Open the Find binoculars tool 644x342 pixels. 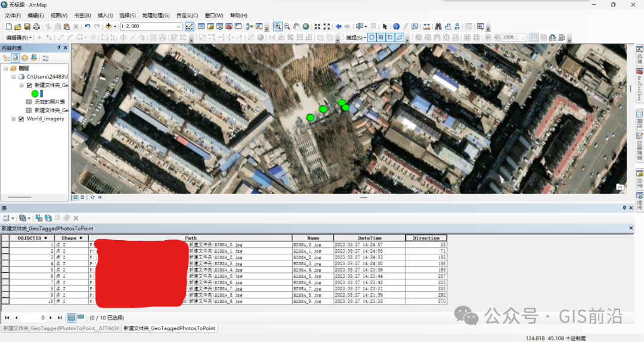click(x=438, y=27)
